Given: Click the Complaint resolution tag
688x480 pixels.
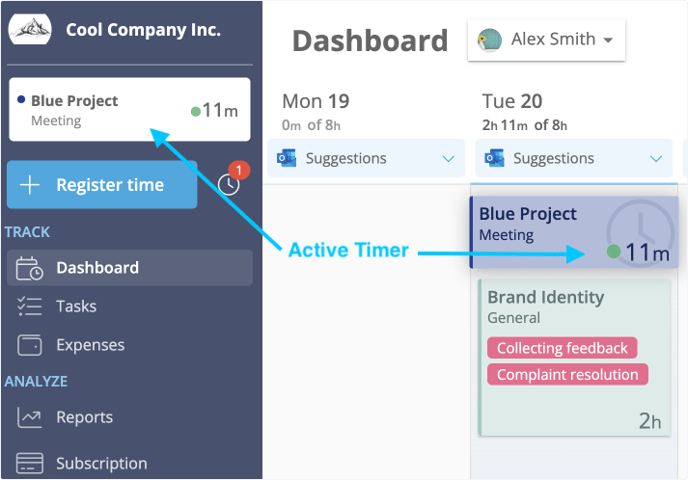Looking at the screenshot, I should coord(567,375).
